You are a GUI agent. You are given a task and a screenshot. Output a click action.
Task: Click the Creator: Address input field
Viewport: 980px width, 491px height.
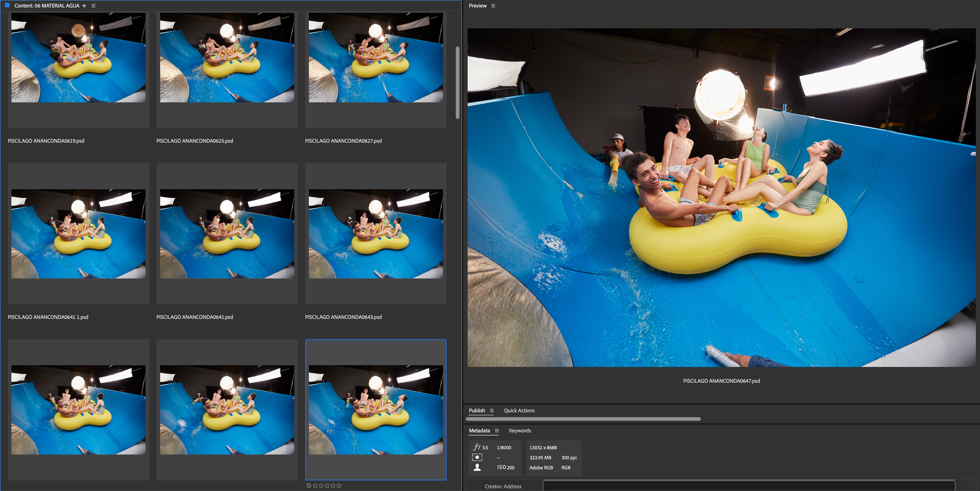[748, 486]
